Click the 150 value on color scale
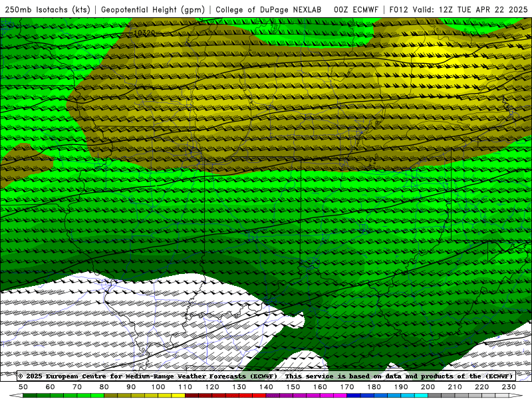The image size is (532, 399). tap(293, 387)
